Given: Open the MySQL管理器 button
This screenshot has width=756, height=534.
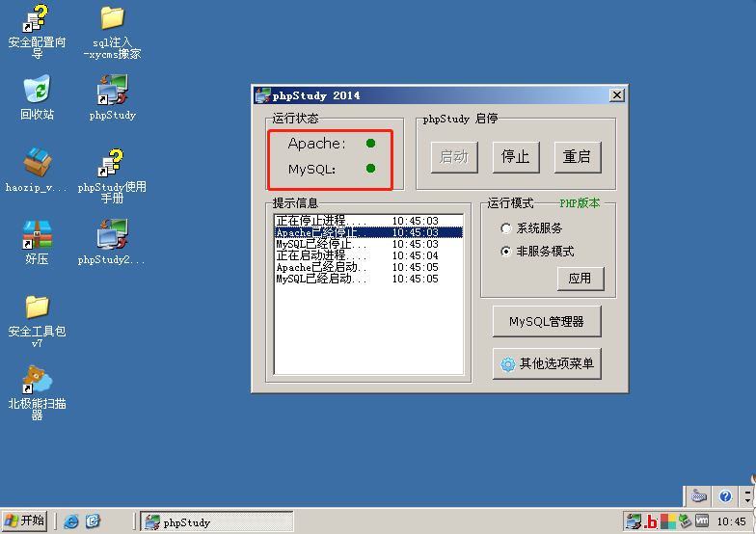Looking at the screenshot, I should (x=547, y=321).
